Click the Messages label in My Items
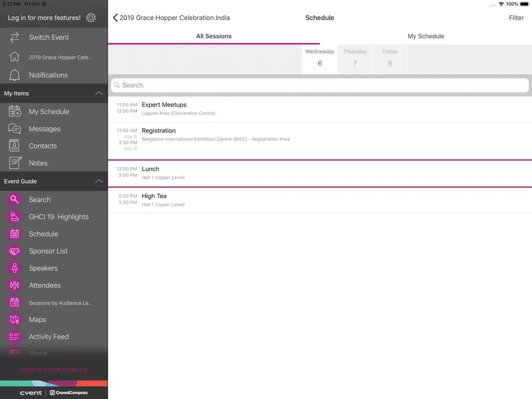This screenshot has height=399, width=532. [44, 129]
